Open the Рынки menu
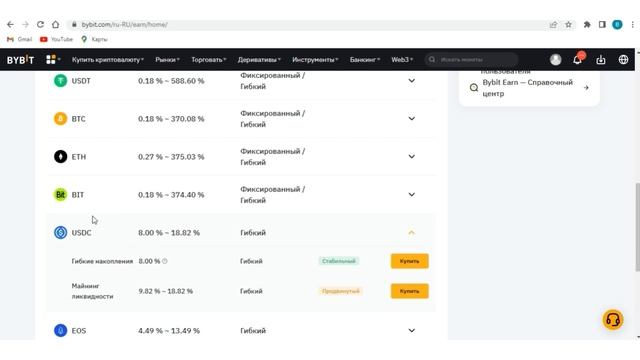The image size is (640, 360). (167, 60)
